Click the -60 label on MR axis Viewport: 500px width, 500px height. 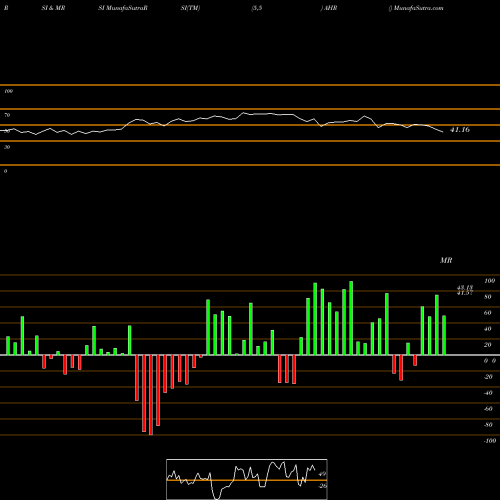click(x=488, y=409)
